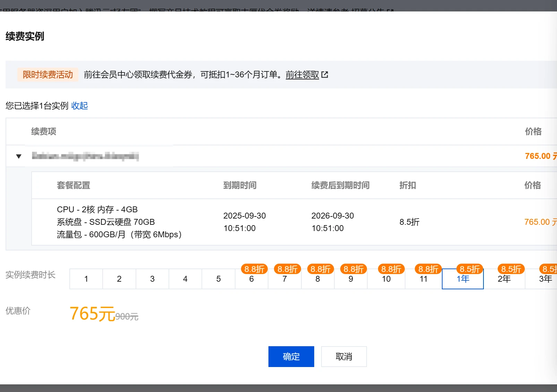
Task: Click the 限时续费活动 promotion tag
Action: (48, 75)
